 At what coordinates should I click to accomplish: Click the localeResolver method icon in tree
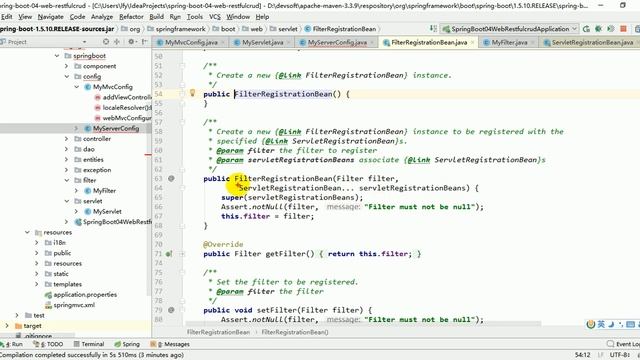point(98,108)
